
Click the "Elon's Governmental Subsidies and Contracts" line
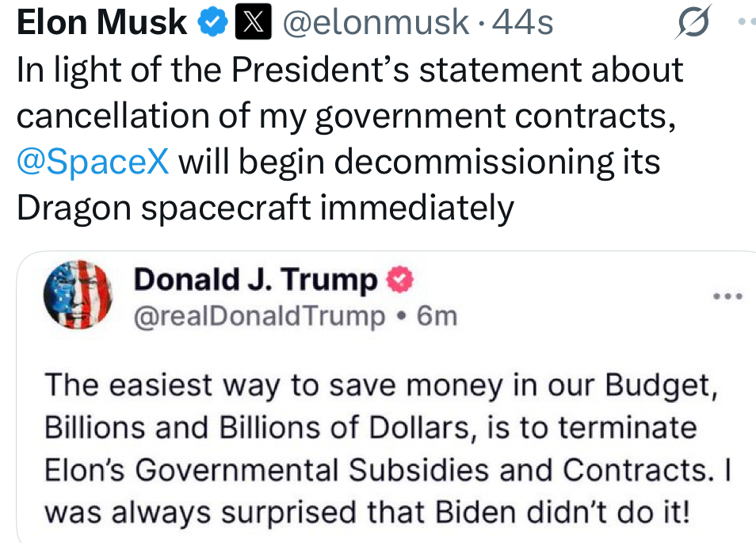click(x=388, y=469)
